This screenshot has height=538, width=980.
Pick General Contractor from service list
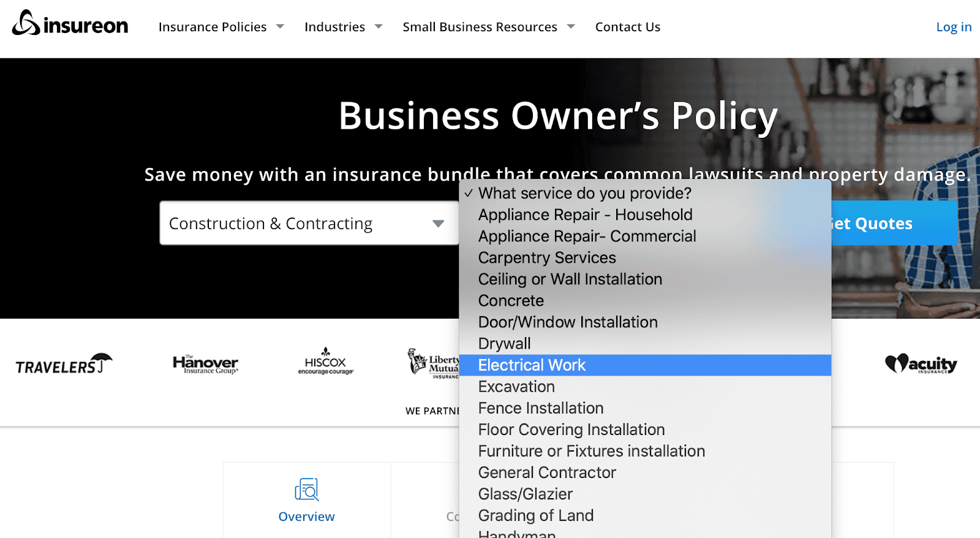point(547,472)
